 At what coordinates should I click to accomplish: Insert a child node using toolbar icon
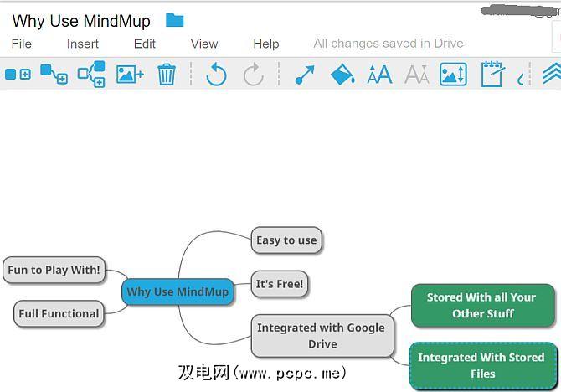pos(54,74)
